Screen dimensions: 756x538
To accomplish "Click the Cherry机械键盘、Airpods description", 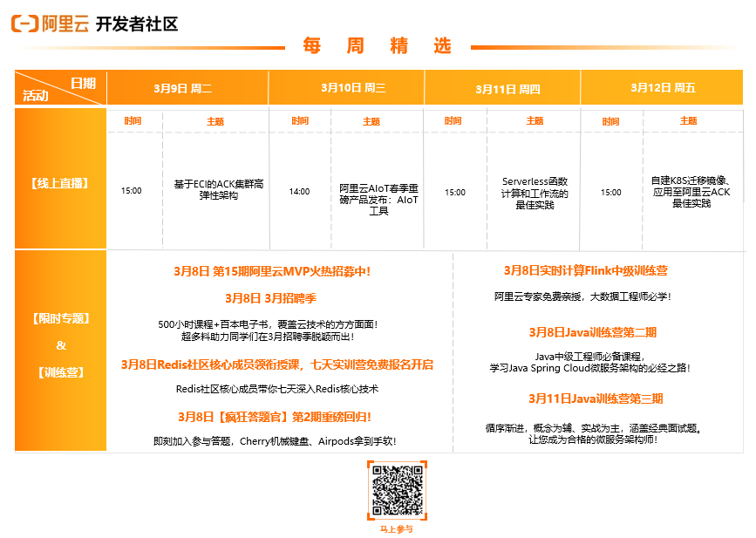I will click(x=275, y=441).
